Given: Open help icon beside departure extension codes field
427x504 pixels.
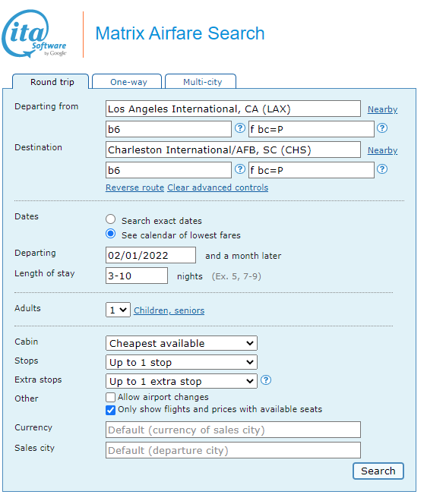Looking at the screenshot, I should pos(382,128).
